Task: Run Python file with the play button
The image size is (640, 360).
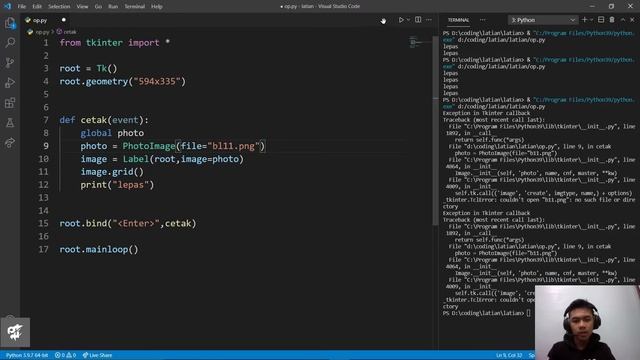Action: point(401,20)
